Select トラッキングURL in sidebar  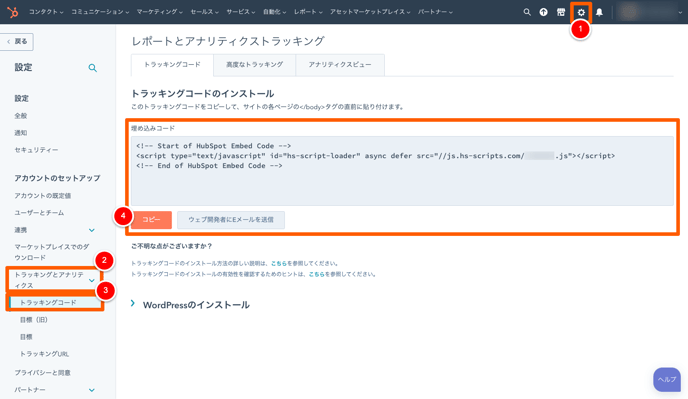[x=44, y=354]
